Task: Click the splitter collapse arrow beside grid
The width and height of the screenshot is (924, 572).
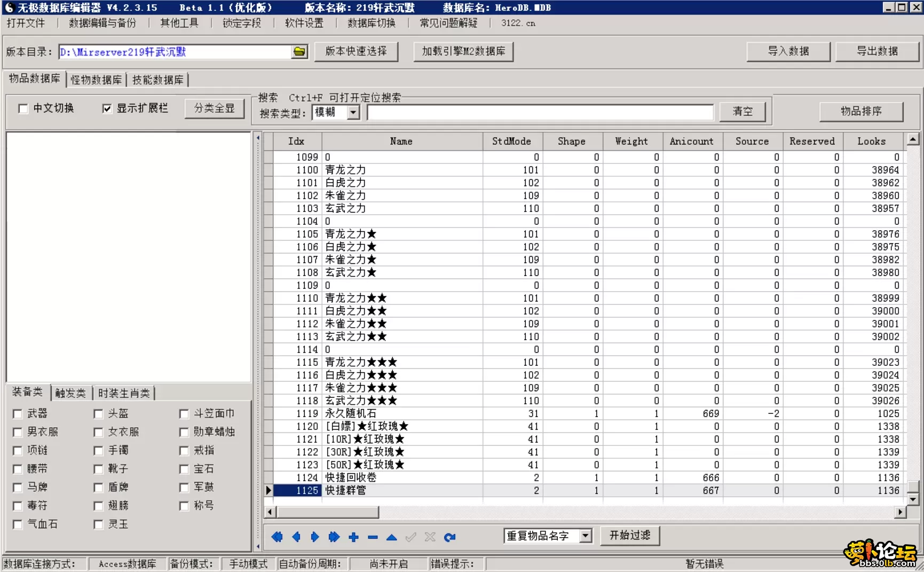Action: click(258, 138)
